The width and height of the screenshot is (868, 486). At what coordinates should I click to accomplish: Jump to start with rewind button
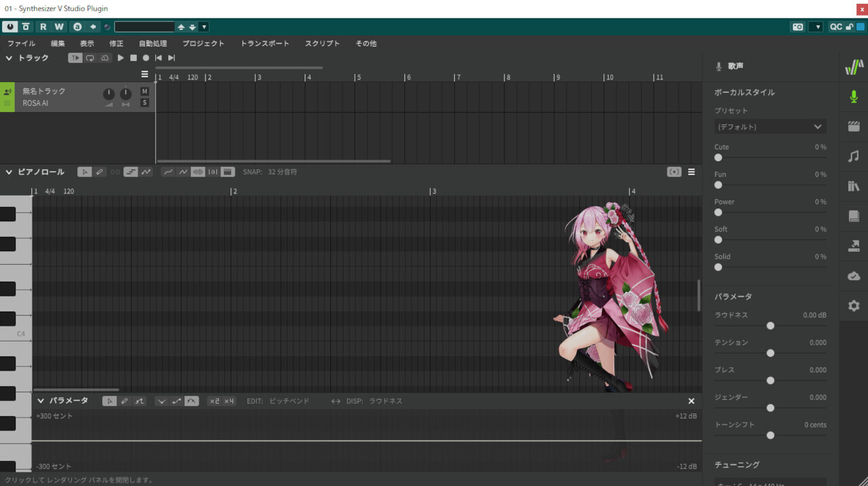pos(159,58)
